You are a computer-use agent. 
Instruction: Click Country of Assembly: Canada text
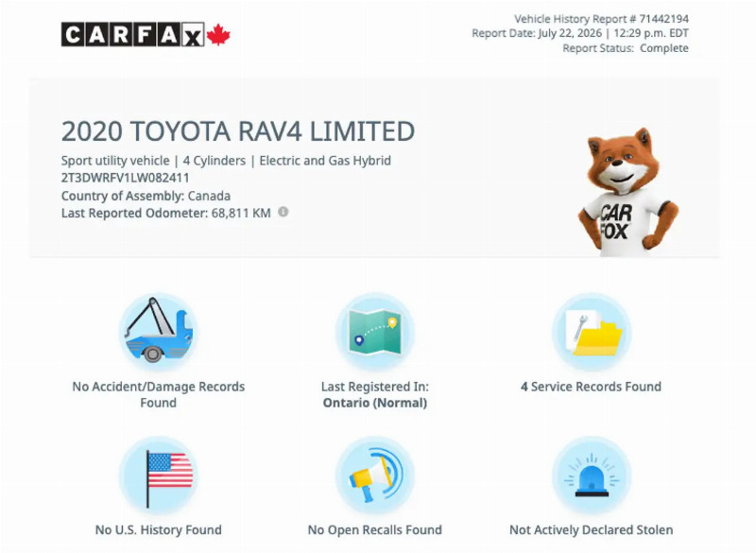146,196
